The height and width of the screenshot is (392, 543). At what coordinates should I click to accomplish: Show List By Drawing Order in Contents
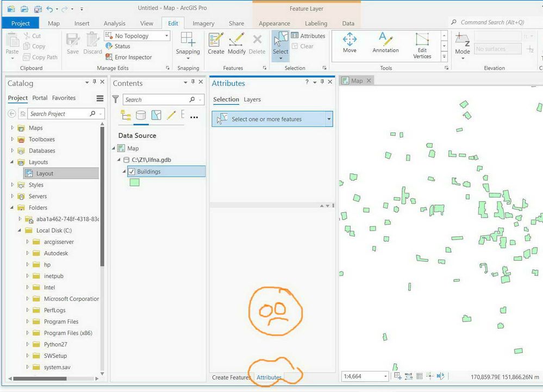(126, 115)
